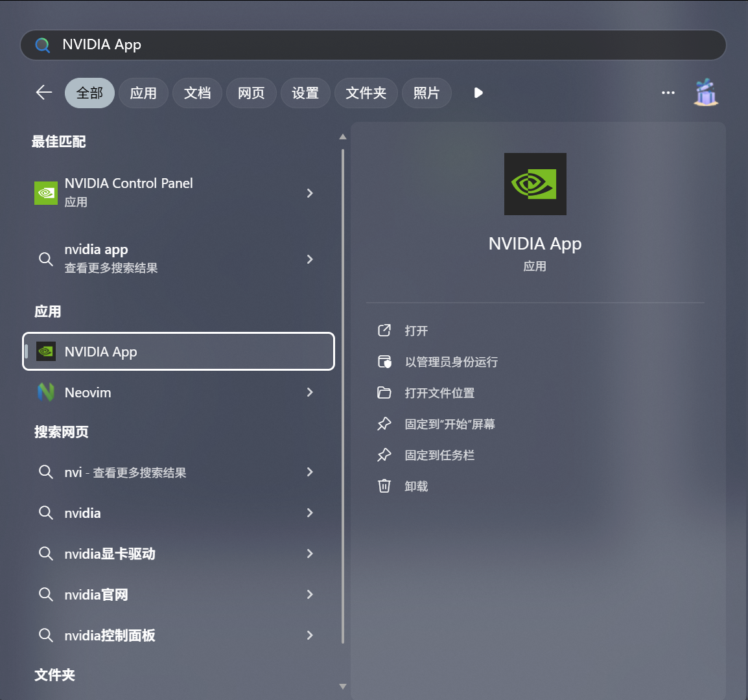Click the NVIDIA App icon in apps list
Viewport: 748px width, 700px height.
pos(46,351)
